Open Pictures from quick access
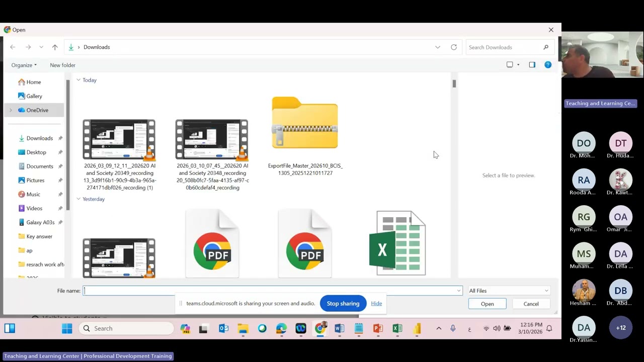644x362 pixels. (x=35, y=180)
